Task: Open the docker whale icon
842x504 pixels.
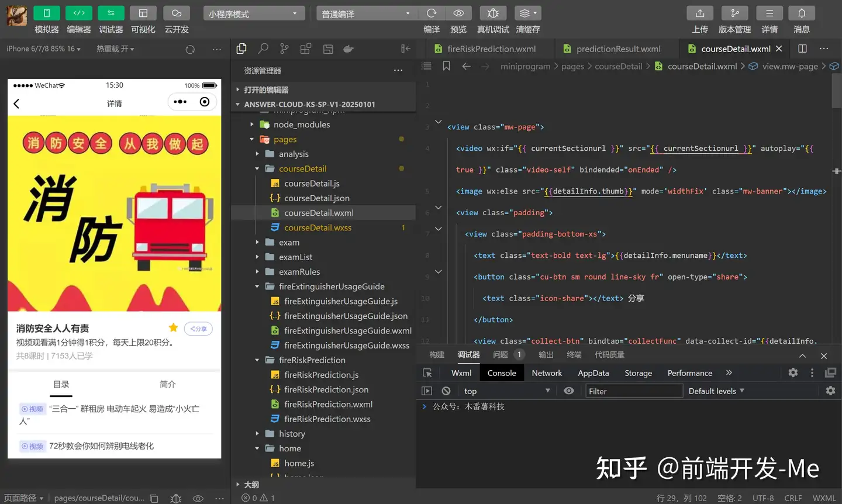Action: 348,49
